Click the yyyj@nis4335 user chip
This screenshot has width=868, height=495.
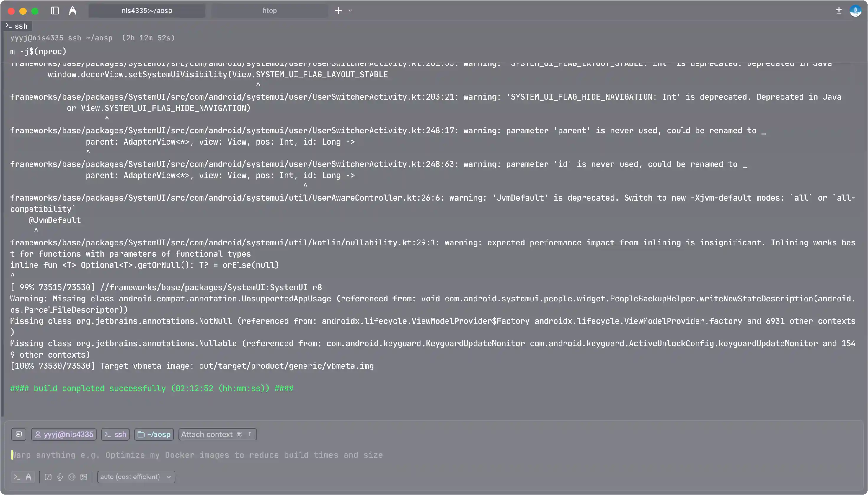click(64, 434)
